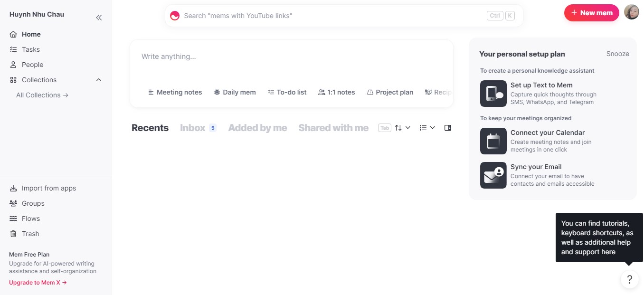Image resolution: width=644 pixels, height=295 pixels.
Task: Choose the 1:1 notes template
Action: pyautogui.click(x=337, y=92)
